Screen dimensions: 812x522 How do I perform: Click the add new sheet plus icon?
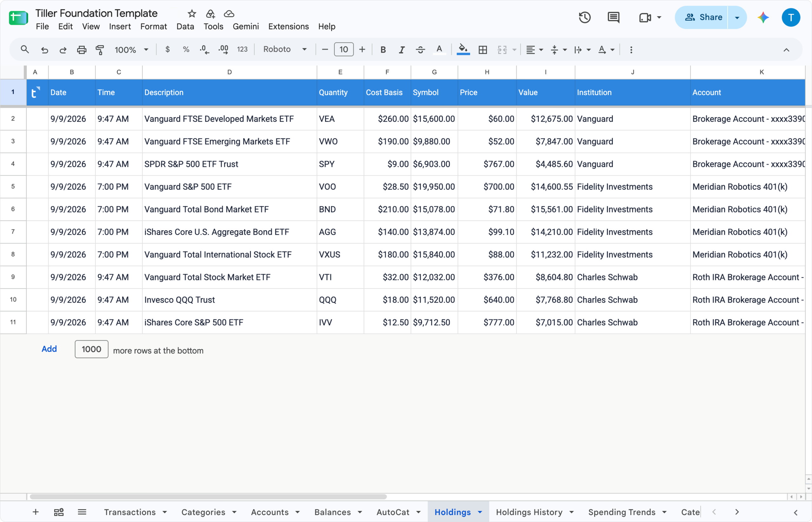coord(36,512)
